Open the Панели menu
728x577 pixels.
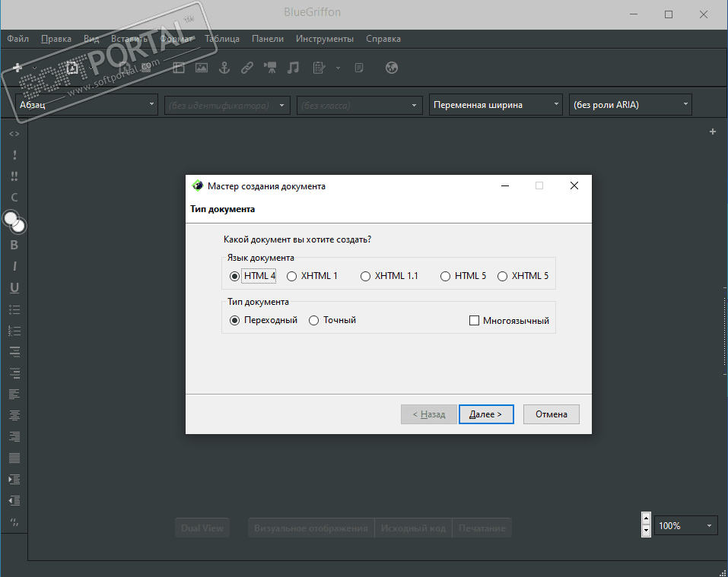click(x=268, y=39)
